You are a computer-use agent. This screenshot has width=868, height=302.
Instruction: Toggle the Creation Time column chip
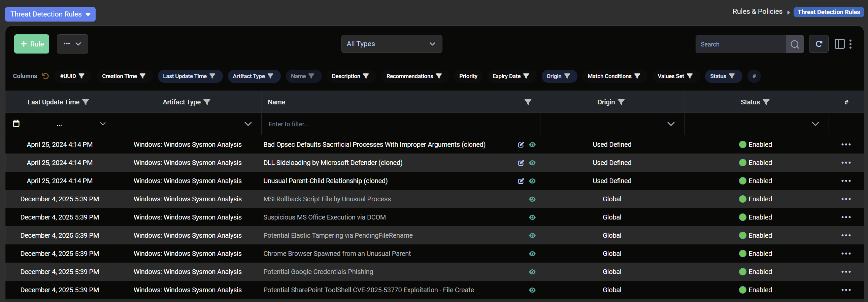123,76
